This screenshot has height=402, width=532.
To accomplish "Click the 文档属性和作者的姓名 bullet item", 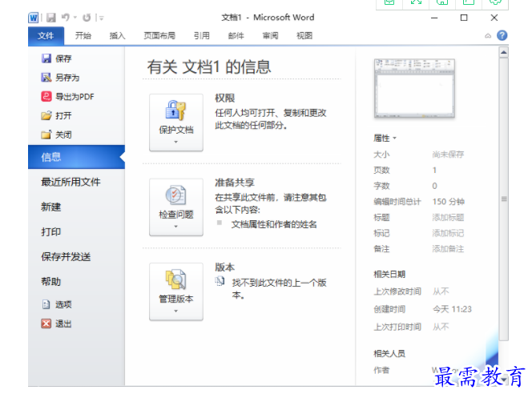I will (274, 224).
